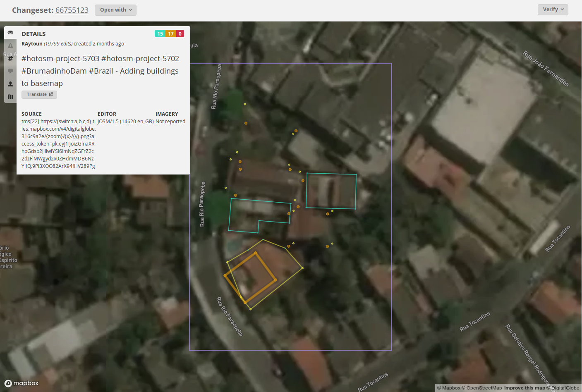Screen dimensions: 582x392
Task: Click 'created 2 months ago' text
Action: click(x=99, y=44)
